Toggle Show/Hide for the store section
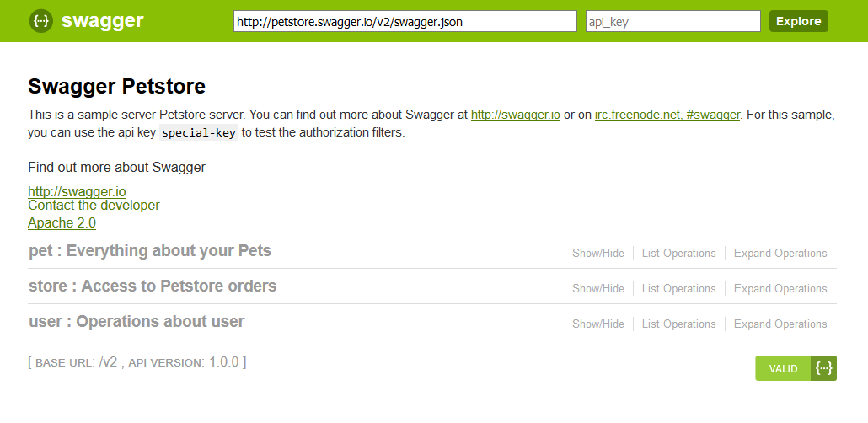This screenshot has height=423, width=868. coord(598,289)
